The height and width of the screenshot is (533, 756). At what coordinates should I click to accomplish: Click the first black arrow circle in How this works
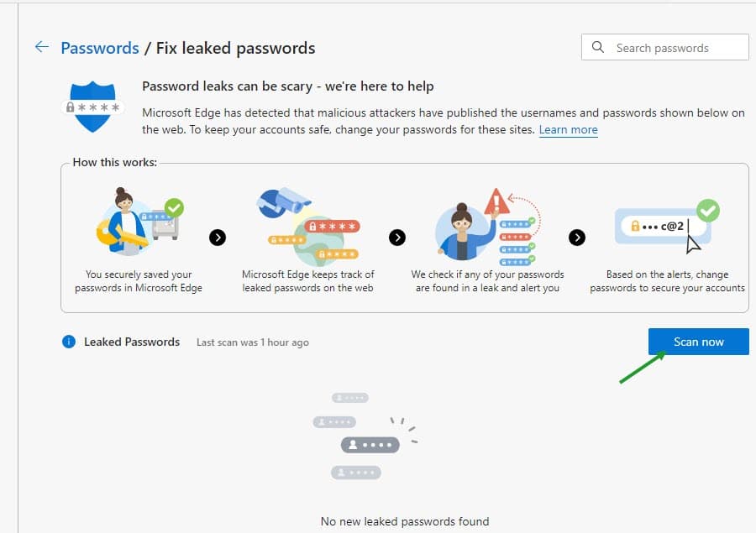pyautogui.click(x=218, y=238)
